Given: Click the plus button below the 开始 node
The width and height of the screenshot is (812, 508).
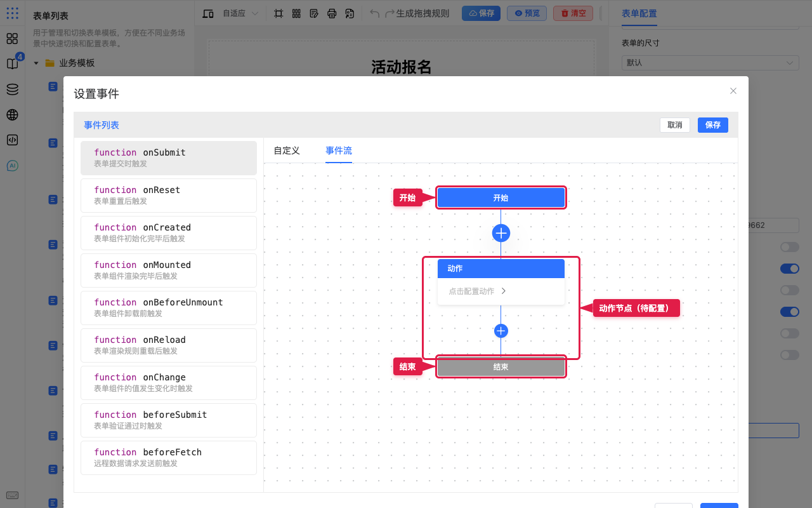Looking at the screenshot, I should (x=501, y=233).
